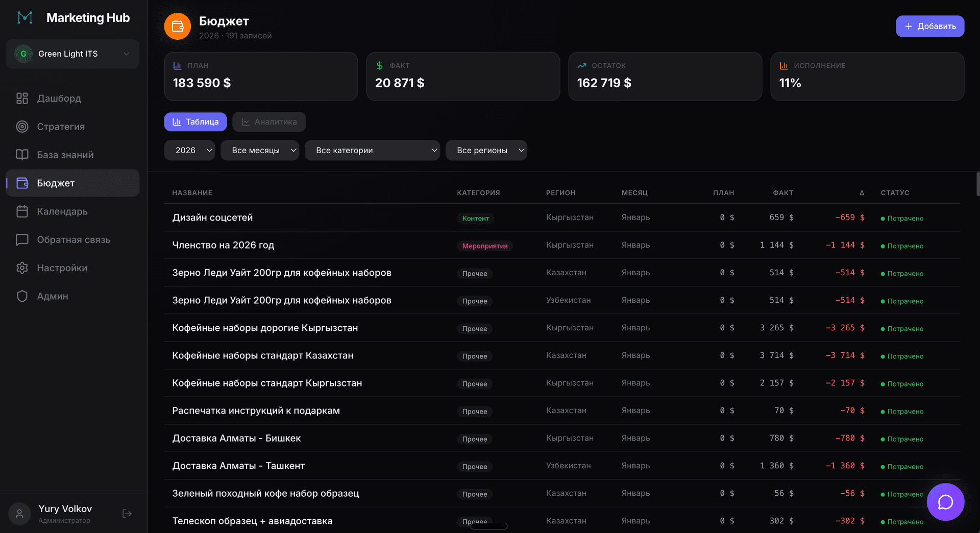Expand the Green Light ITS workspace selector
The height and width of the screenshot is (533, 980).
pos(72,54)
